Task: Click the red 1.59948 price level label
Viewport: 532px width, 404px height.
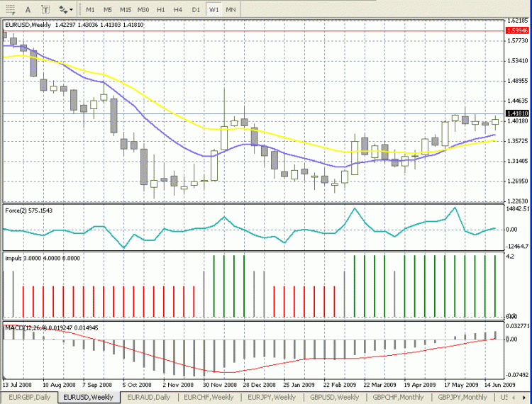Action: pyautogui.click(x=516, y=31)
